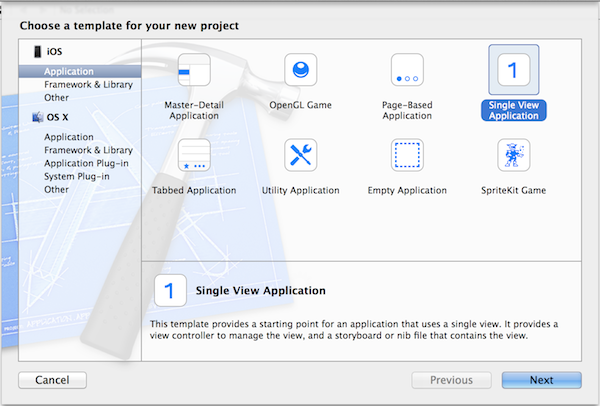The image size is (600, 406).
Task: Choose the OpenGL Game template icon
Action: point(300,70)
